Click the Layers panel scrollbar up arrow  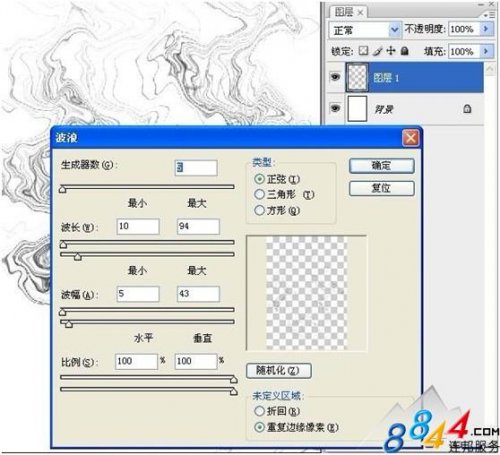[x=490, y=68]
